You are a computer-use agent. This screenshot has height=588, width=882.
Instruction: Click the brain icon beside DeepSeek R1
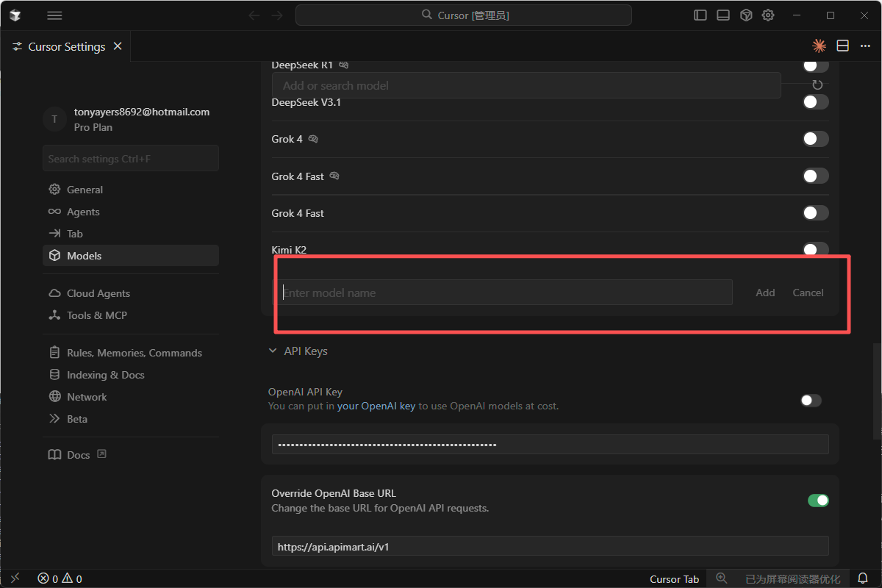(x=343, y=65)
